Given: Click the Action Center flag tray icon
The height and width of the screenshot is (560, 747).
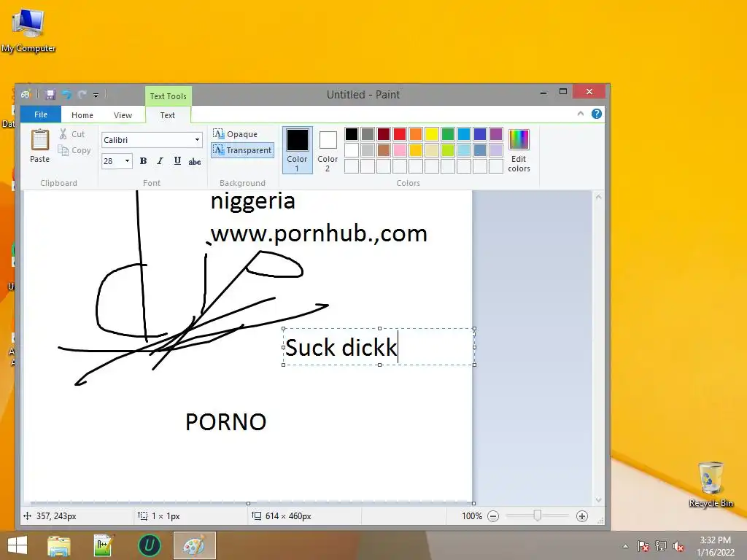Looking at the screenshot, I should click(x=643, y=546).
